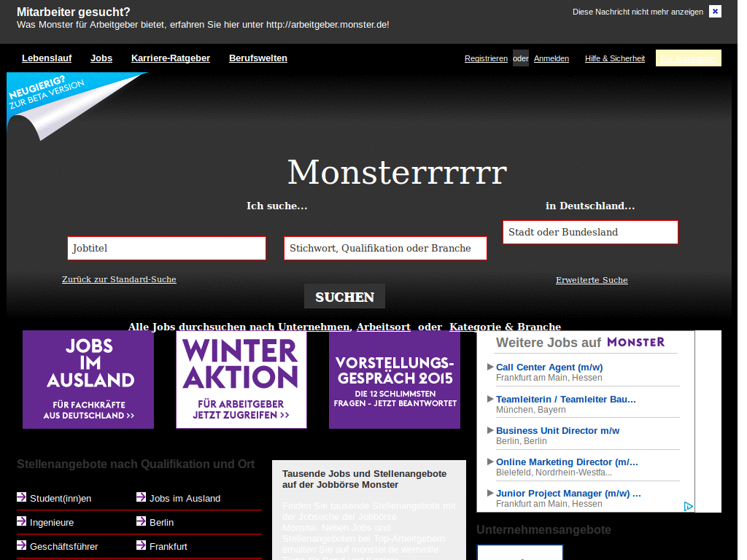The image size is (747, 560).
Task: Browse jobs by Unternehmen link
Action: 314,327
